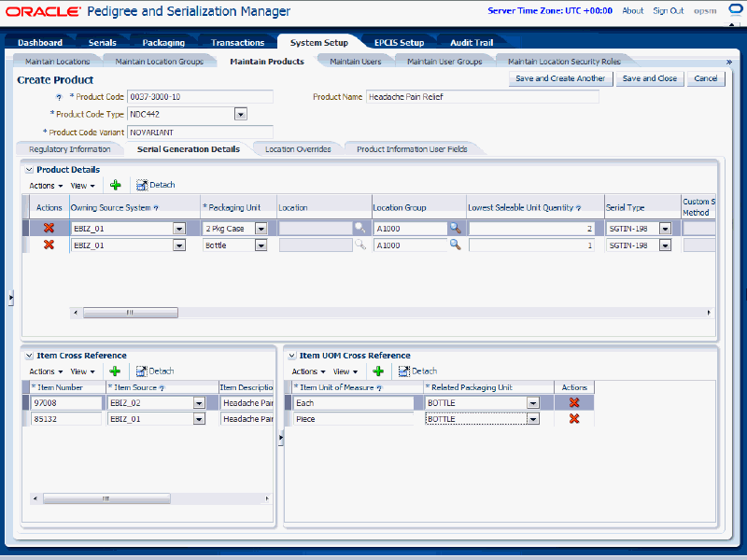
Task: Open Location search for Bottle row
Action: tap(360, 245)
